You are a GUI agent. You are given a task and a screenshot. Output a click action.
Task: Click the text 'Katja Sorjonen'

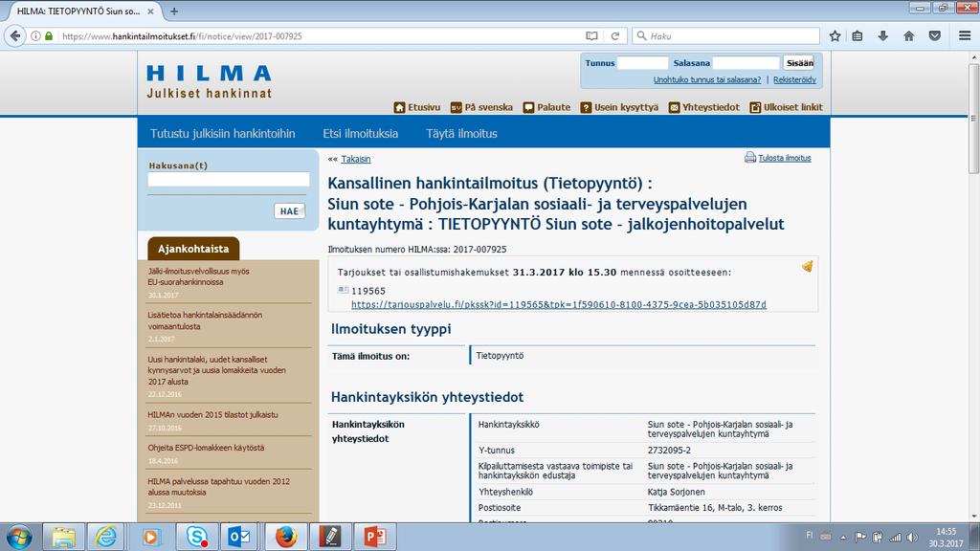677,493
